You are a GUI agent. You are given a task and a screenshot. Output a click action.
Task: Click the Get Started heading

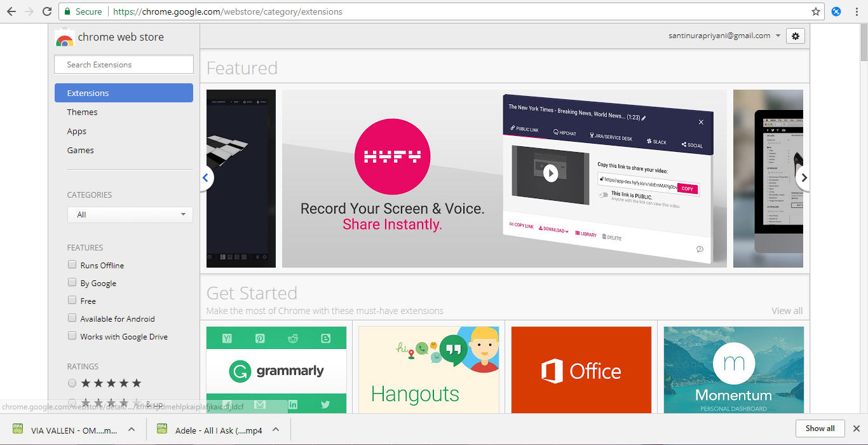(x=252, y=293)
